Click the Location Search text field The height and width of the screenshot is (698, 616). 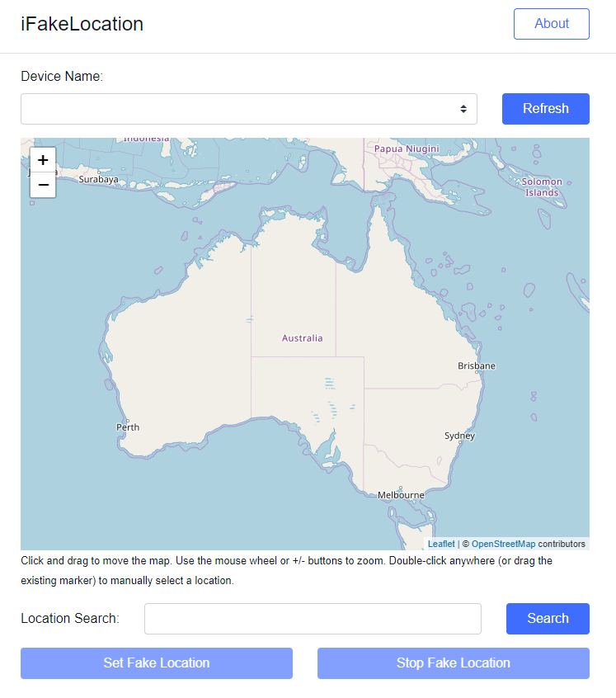click(x=313, y=619)
